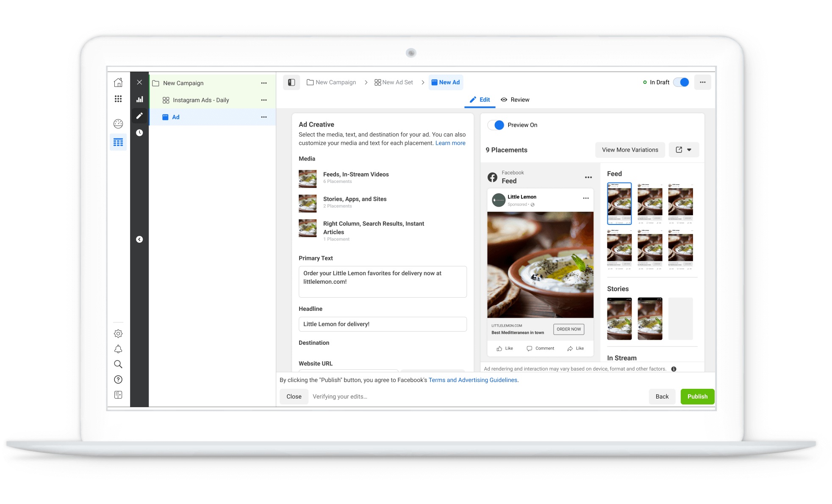
Task: Click the sidebar book panel icon
Action: pyautogui.click(x=118, y=395)
